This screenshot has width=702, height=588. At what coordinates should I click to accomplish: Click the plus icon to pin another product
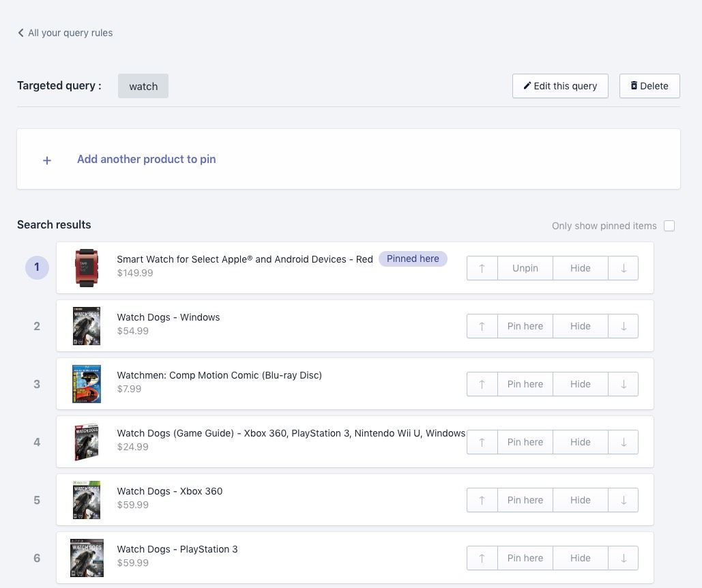[x=46, y=160]
